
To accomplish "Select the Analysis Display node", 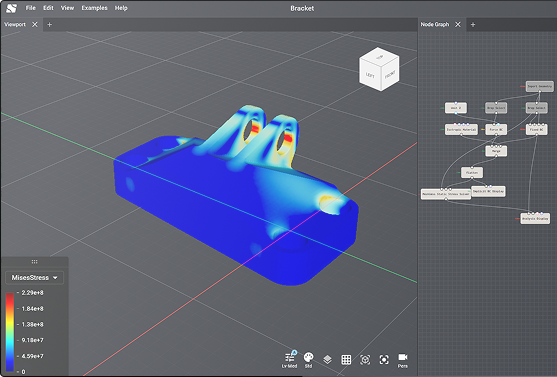I will (x=535, y=219).
